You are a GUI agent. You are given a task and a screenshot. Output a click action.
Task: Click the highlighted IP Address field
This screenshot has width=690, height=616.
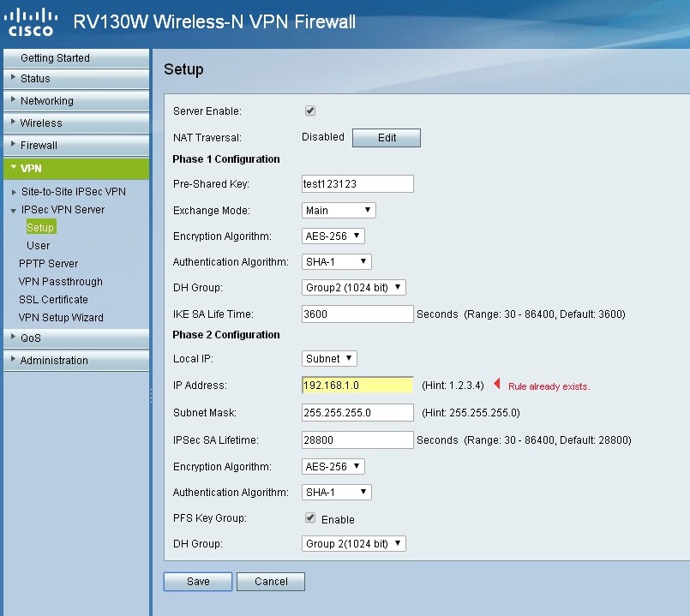click(357, 386)
